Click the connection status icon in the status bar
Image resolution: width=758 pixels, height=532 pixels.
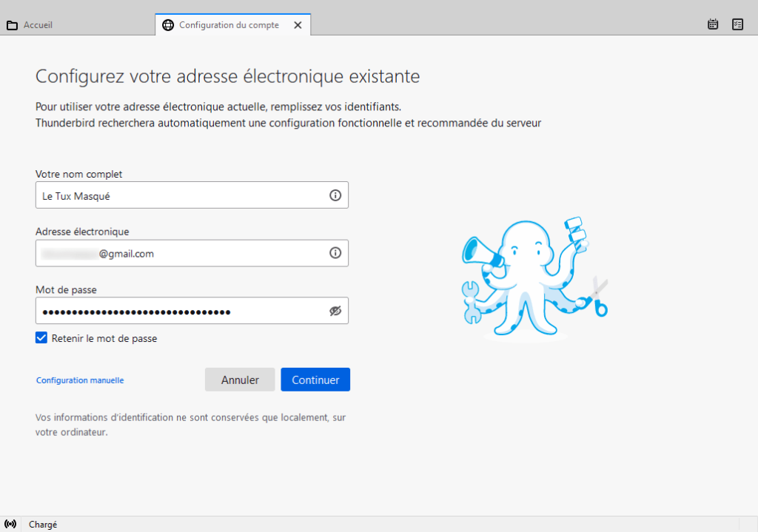(x=10, y=524)
